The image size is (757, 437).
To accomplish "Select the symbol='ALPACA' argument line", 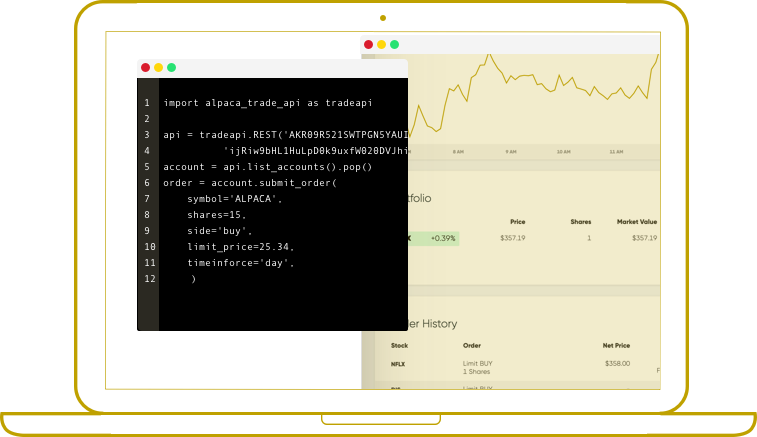I will pyautogui.click(x=235, y=199).
